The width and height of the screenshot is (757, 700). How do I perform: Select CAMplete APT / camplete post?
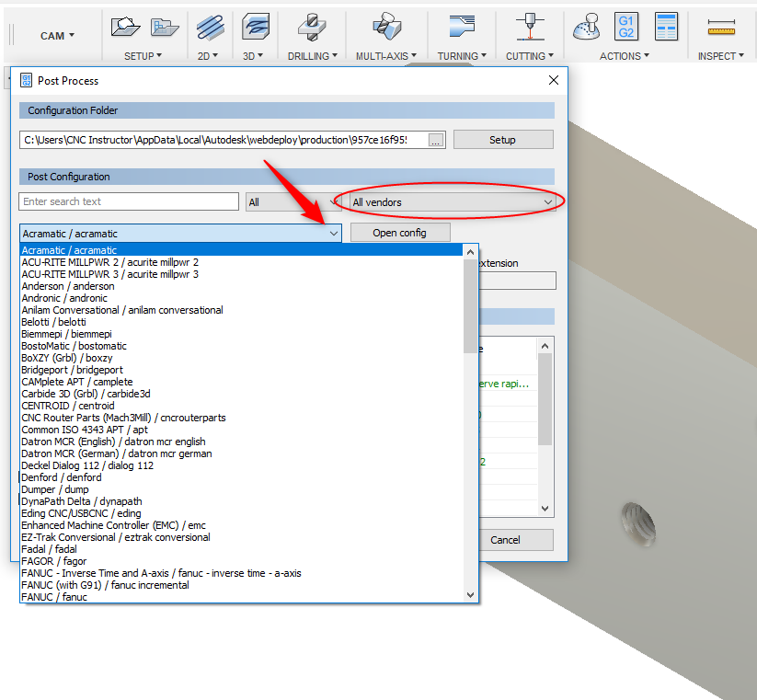point(241,382)
